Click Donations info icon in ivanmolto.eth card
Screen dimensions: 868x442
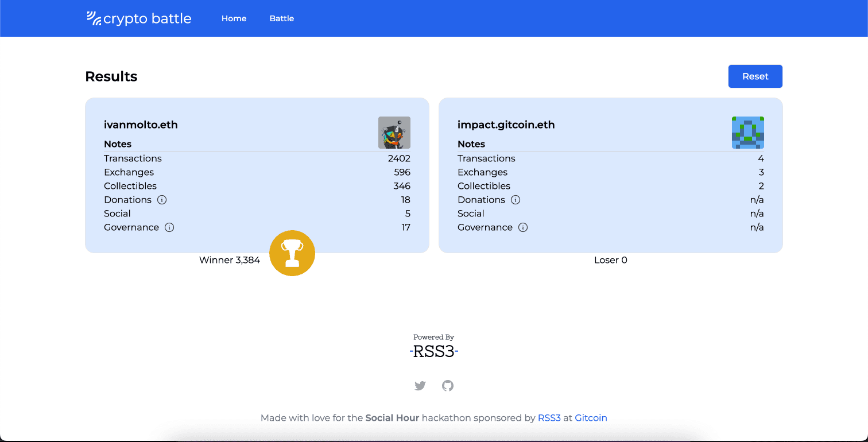coord(162,200)
